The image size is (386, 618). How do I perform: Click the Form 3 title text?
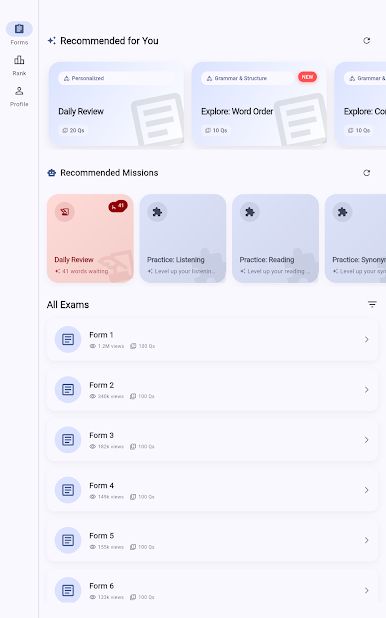pyautogui.click(x=101, y=435)
